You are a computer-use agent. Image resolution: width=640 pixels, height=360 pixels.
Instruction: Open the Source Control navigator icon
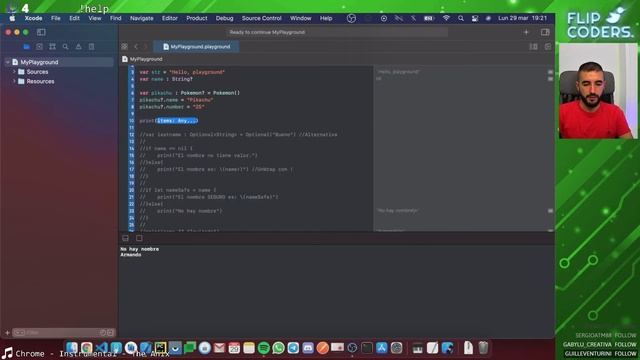(x=40, y=47)
